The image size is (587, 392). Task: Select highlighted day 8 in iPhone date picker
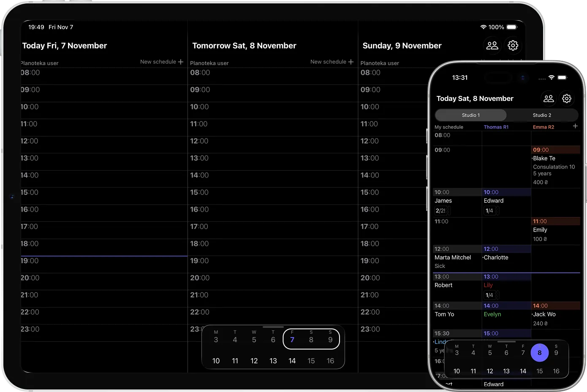click(539, 353)
